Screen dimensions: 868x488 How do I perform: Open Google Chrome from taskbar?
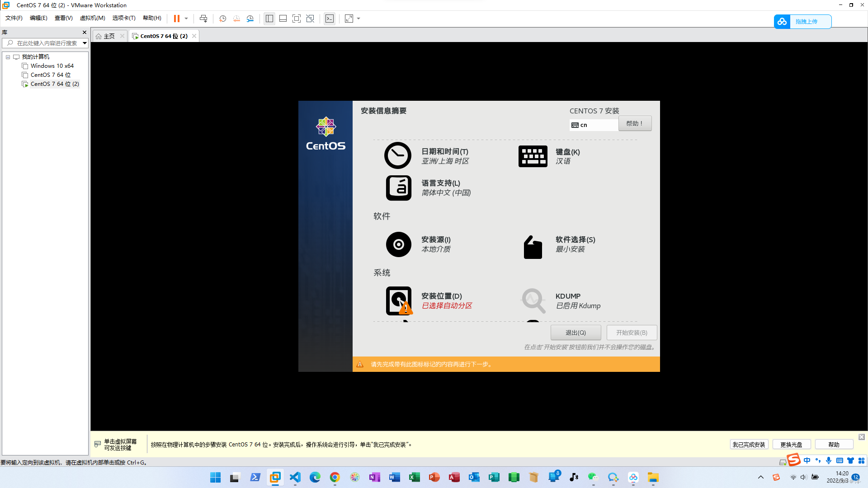pyautogui.click(x=335, y=478)
